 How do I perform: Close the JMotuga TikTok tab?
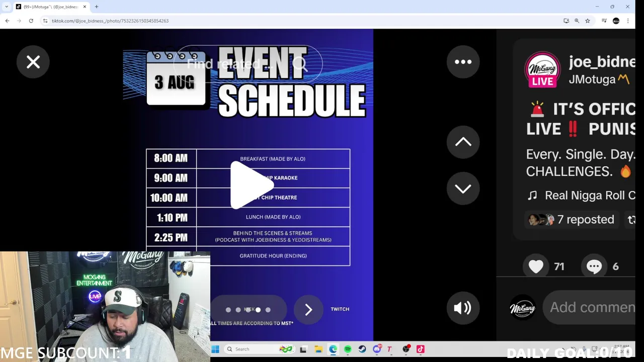(x=85, y=7)
